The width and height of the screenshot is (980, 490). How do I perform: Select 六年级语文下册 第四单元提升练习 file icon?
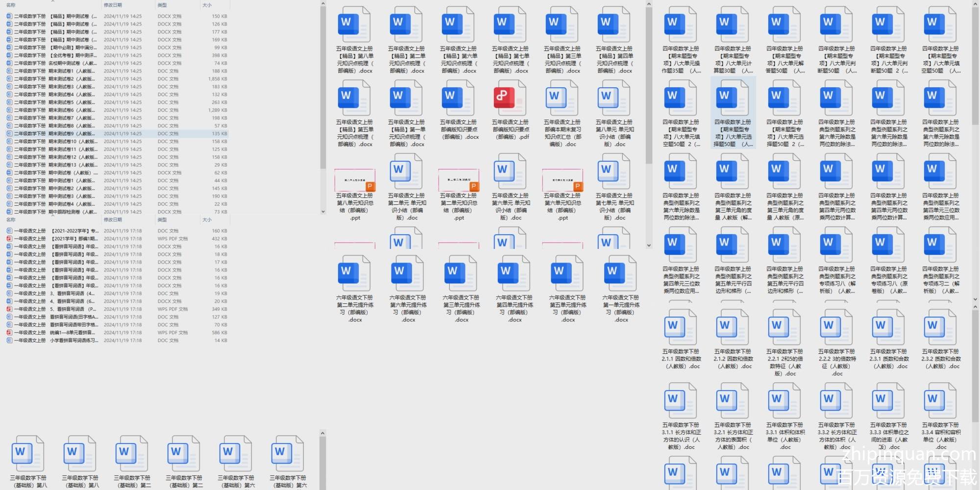(x=514, y=273)
